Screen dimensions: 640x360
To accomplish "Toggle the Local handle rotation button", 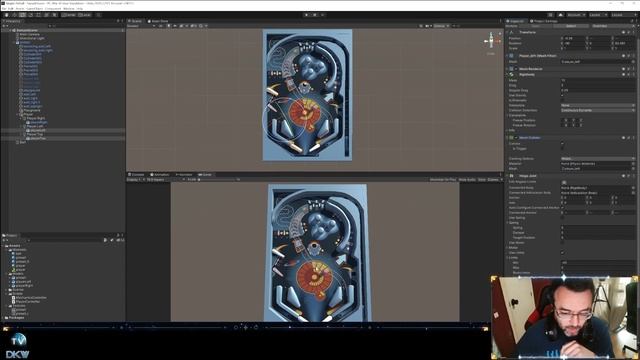I will [85, 15].
